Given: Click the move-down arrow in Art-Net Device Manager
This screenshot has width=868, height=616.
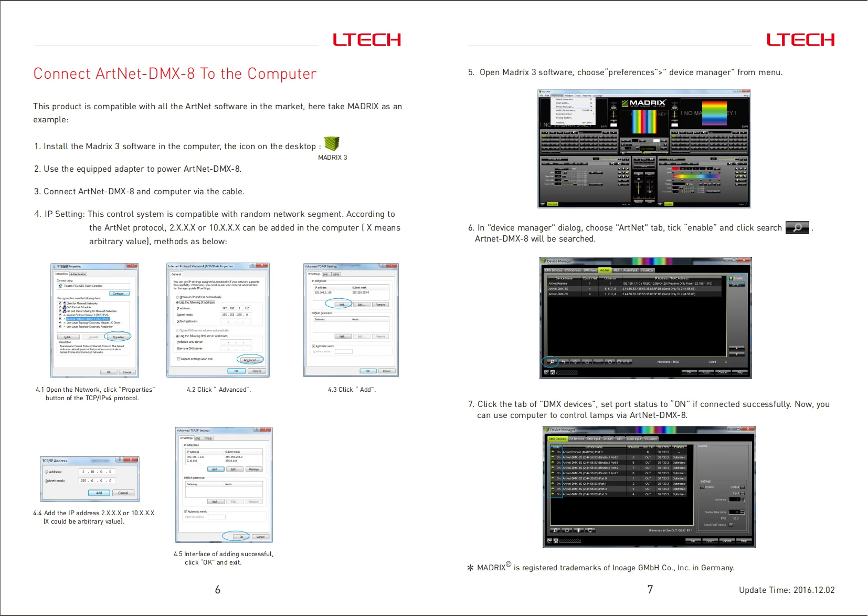Looking at the screenshot, I should point(736,354).
